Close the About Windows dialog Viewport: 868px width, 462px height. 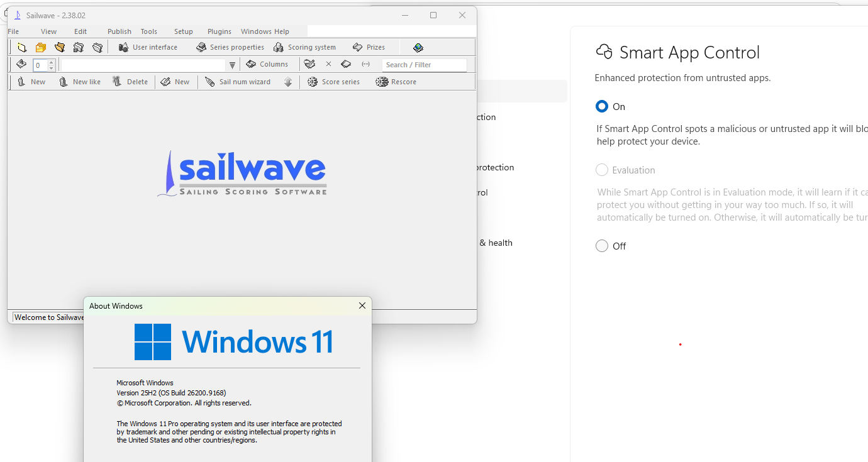[362, 305]
